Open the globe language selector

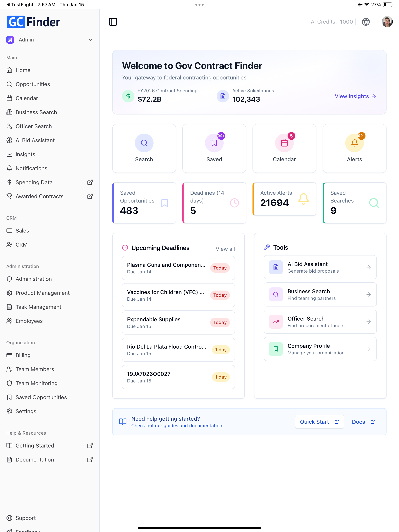click(x=365, y=22)
